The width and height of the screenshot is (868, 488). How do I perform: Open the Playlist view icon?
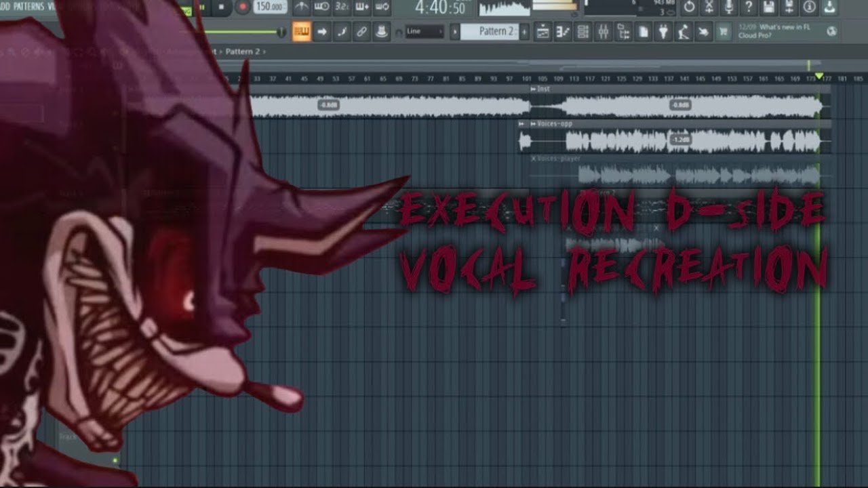542,31
